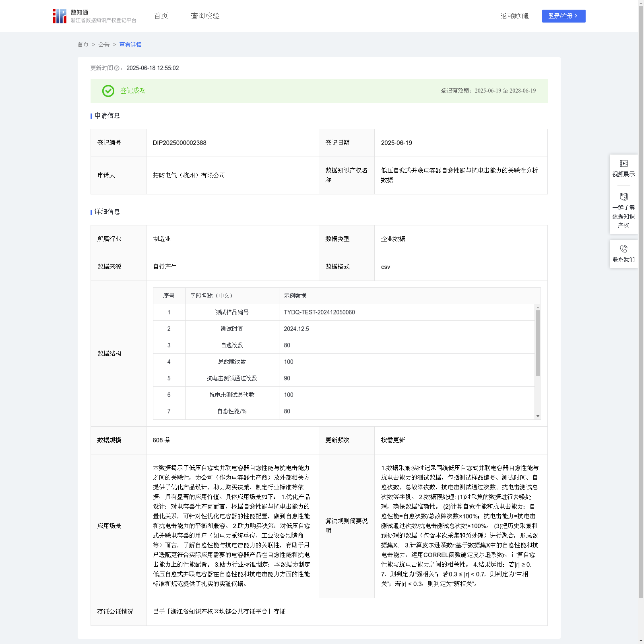Click the data table scroll-down arrow

538,416
